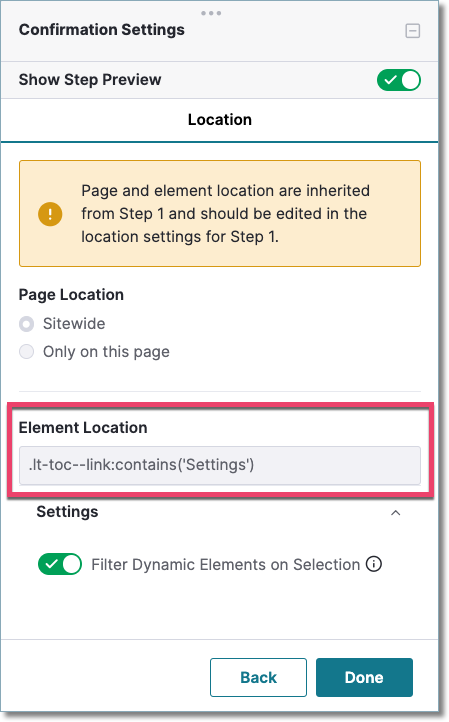Select the Sitewide radio button

coord(27,324)
